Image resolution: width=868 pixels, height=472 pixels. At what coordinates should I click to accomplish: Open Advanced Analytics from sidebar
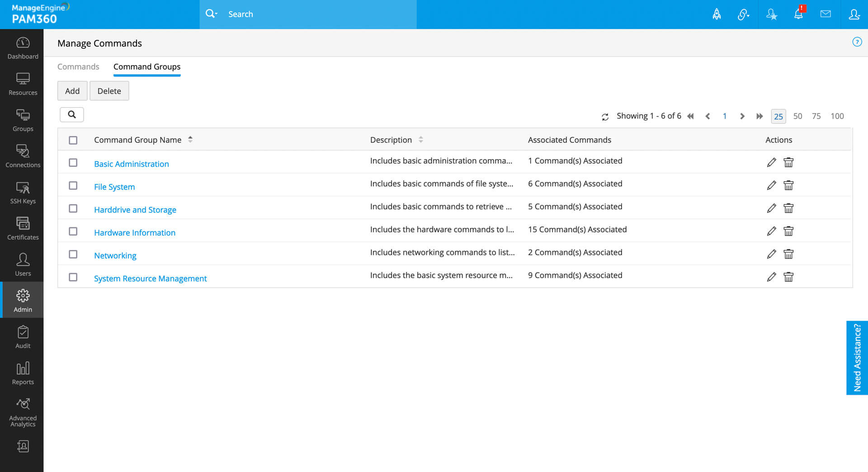coord(23,412)
